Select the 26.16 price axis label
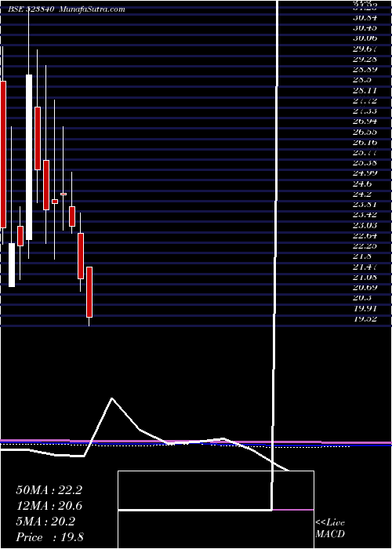392x549 pixels. [x=365, y=142]
